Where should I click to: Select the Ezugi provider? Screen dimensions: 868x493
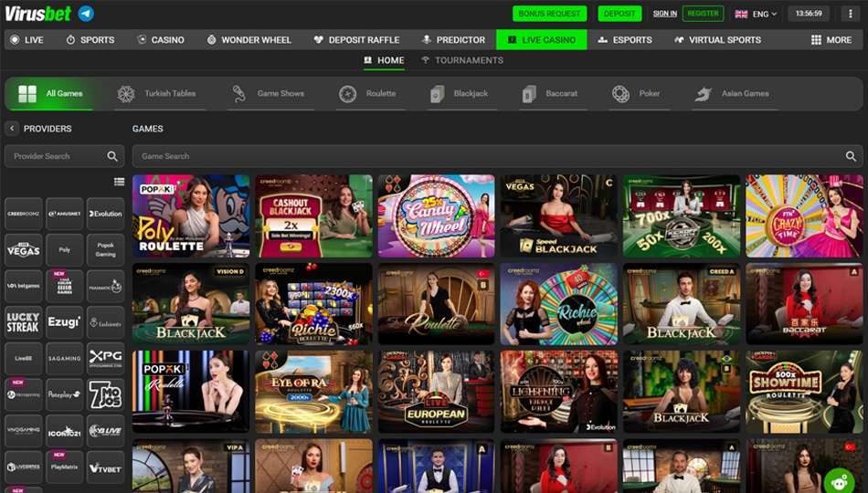click(64, 322)
